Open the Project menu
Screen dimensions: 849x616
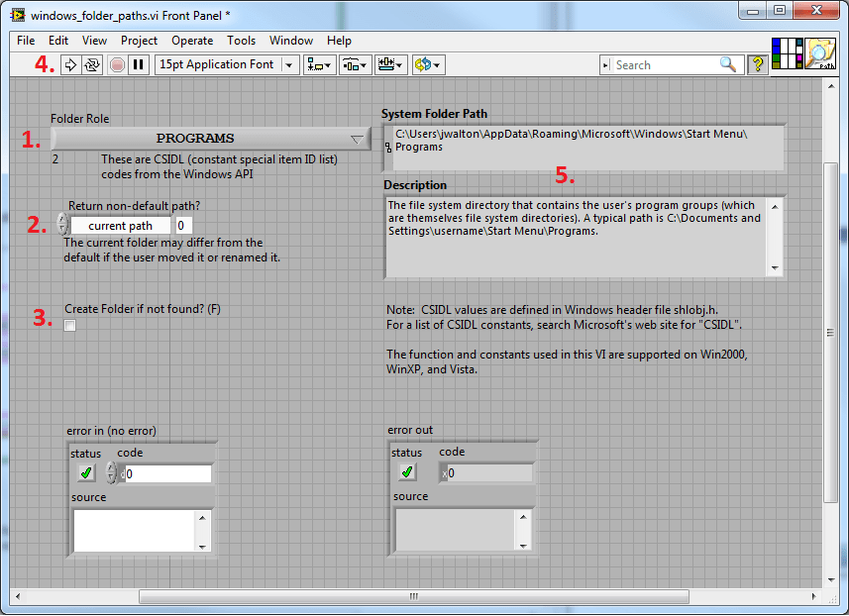139,41
